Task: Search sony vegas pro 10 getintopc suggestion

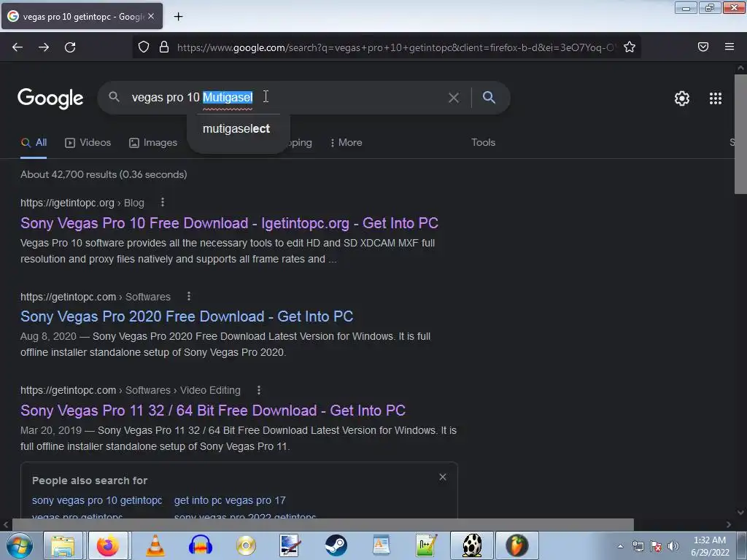Action: [97, 500]
